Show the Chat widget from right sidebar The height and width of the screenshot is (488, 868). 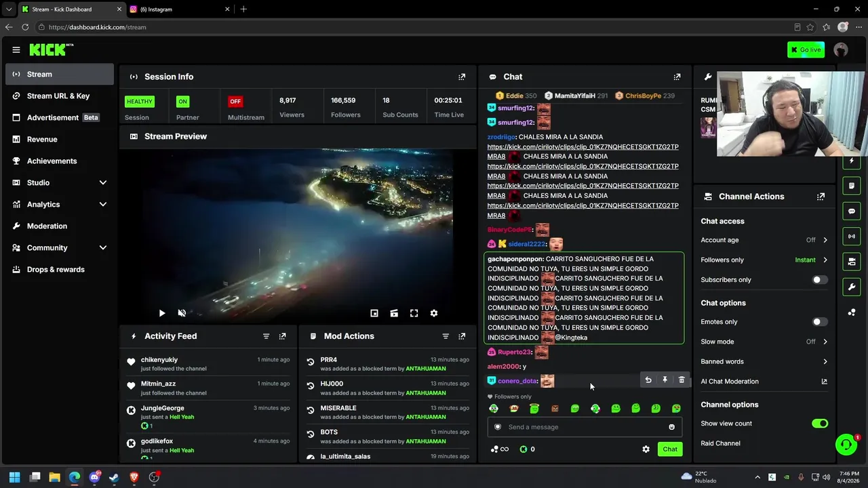852,211
